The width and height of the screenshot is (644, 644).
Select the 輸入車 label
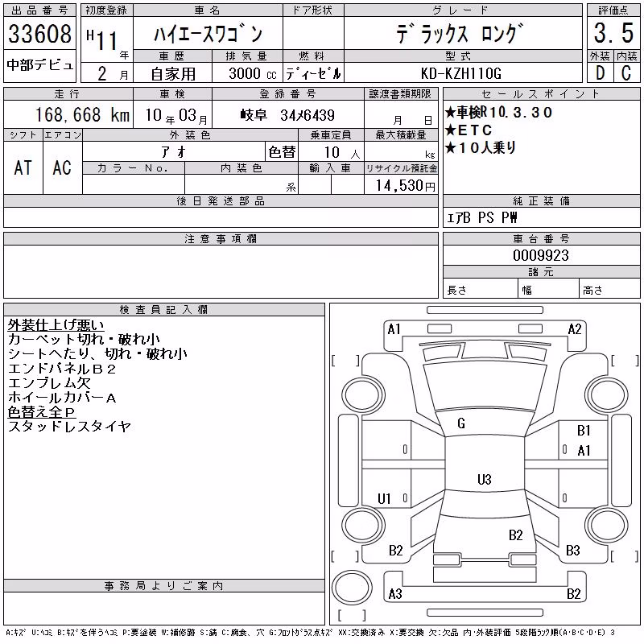pos(331,168)
